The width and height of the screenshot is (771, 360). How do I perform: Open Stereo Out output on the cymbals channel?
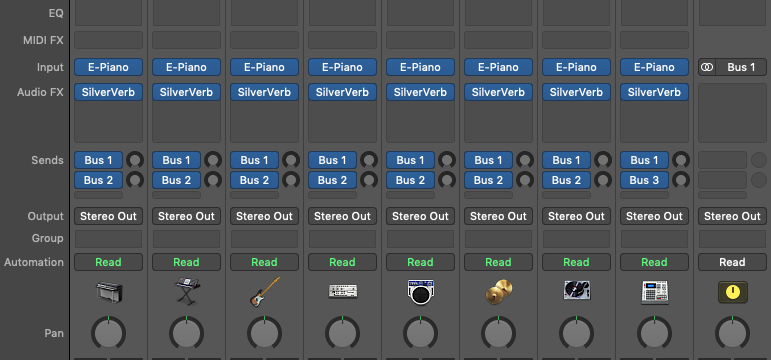click(499, 216)
